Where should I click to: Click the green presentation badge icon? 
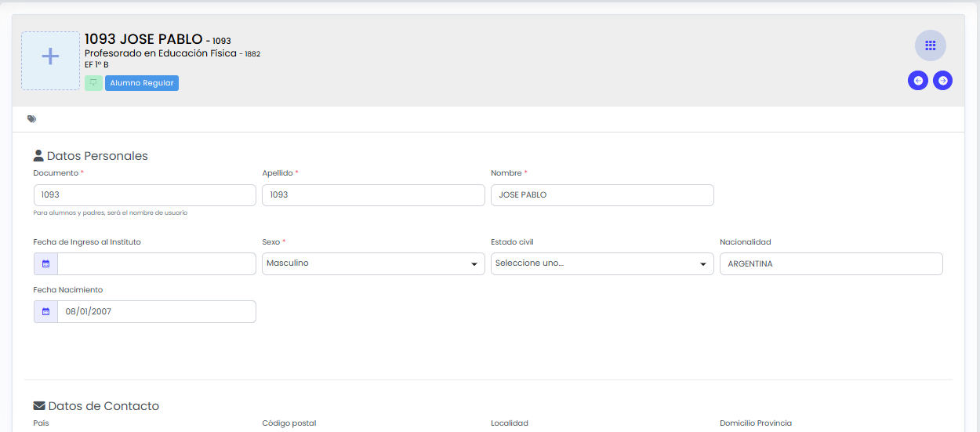pyautogui.click(x=93, y=83)
